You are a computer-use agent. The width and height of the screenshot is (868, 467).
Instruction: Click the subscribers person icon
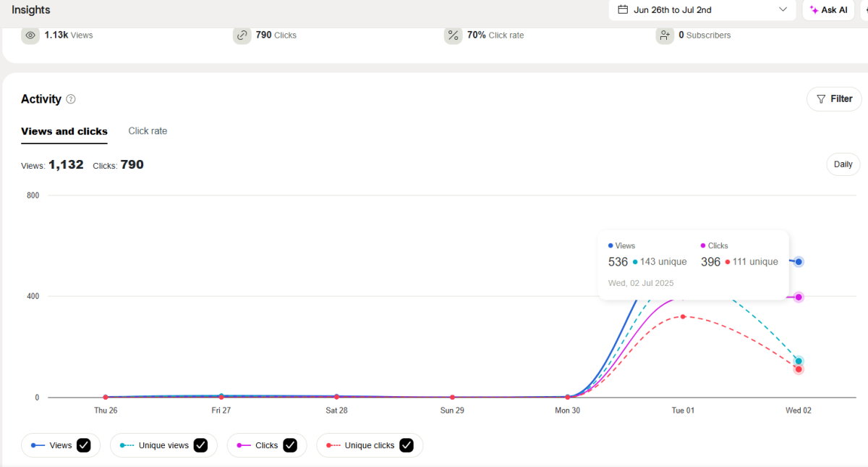pos(664,35)
